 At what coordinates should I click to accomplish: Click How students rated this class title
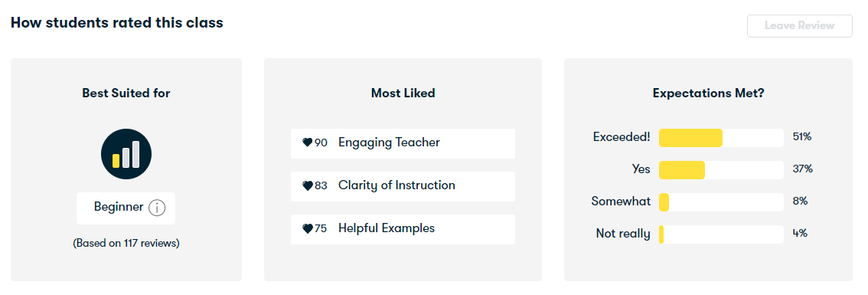coord(117,23)
